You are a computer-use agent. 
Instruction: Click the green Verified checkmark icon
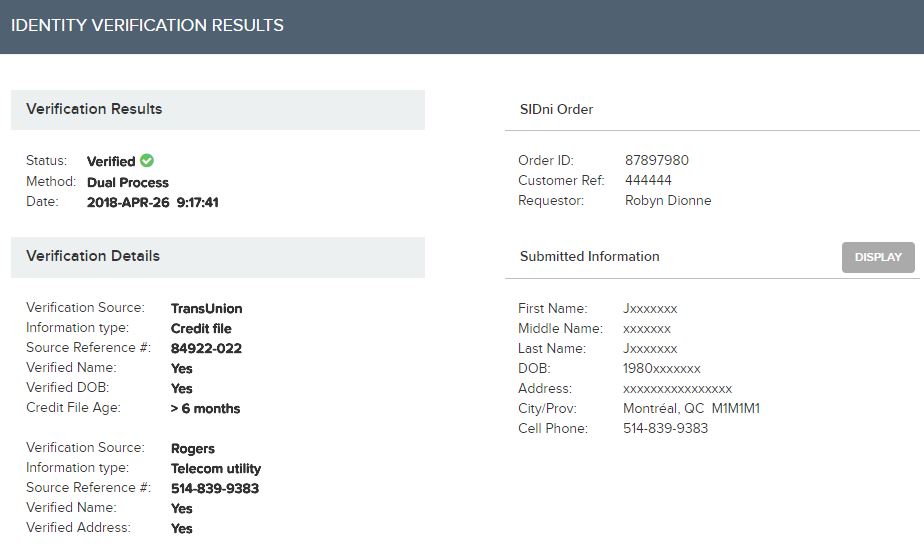pos(147,160)
